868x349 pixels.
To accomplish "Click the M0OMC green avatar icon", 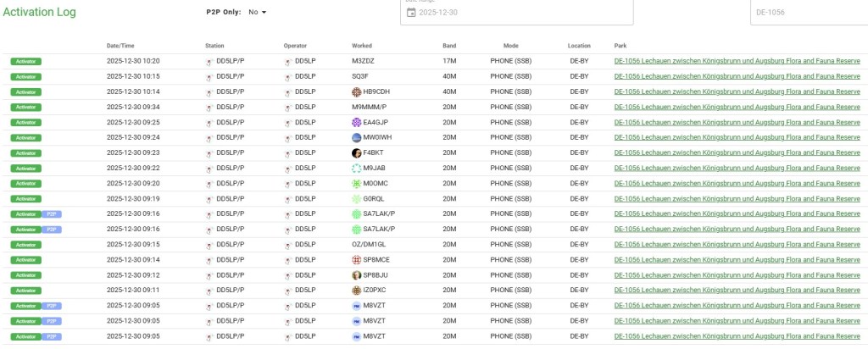I will [x=357, y=183].
